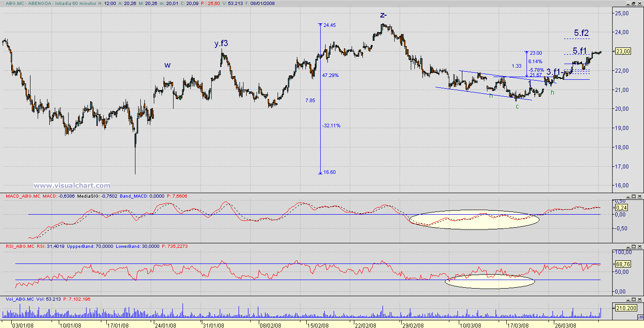Click the yellow current price box '23,00'
This screenshot has width=644, height=328.
click(x=624, y=52)
